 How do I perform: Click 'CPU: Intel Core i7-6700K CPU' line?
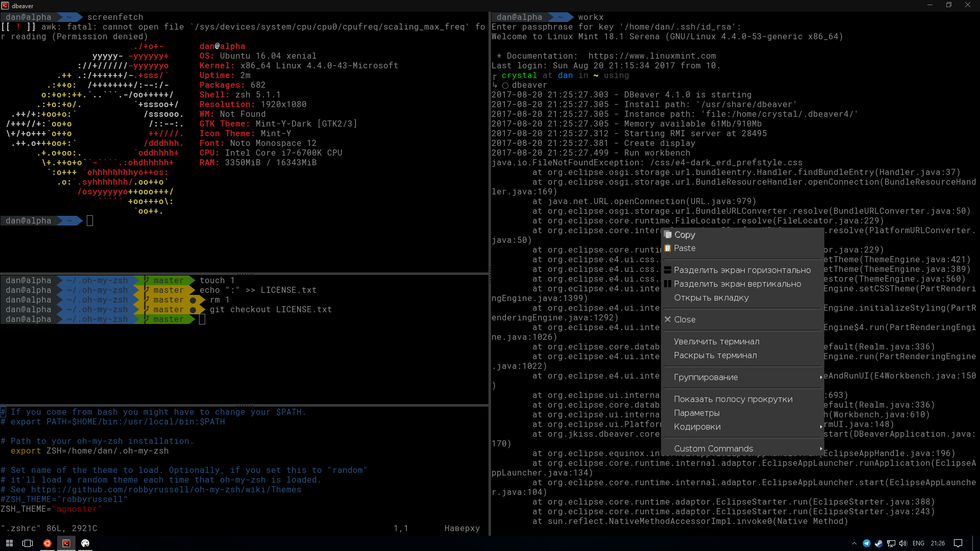(x=271, y=153)
